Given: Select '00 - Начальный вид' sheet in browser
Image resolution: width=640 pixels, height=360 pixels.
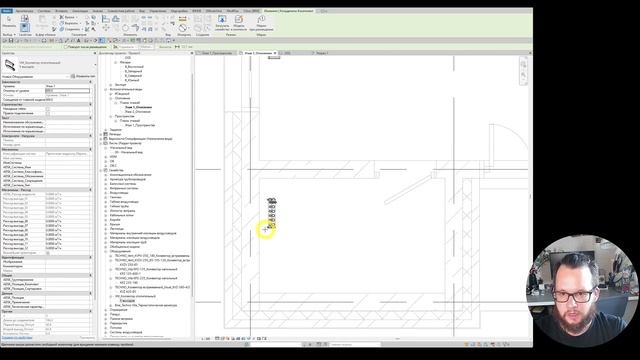Looking at the screenshot, I should (x=129, y=152).
